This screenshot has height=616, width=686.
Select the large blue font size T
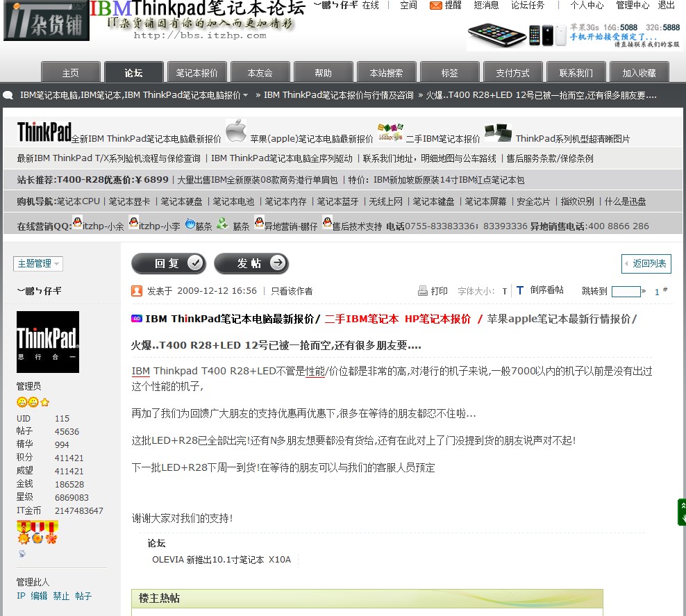[520, 290]
